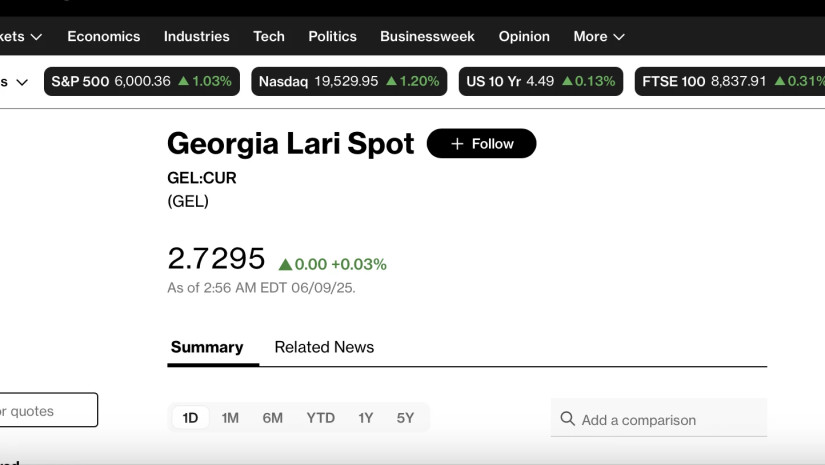Image resolution: width=825 pixels, height=465 pixels.
Task: Open the US 10 Yr ticker chip
Action: [541, 81]
